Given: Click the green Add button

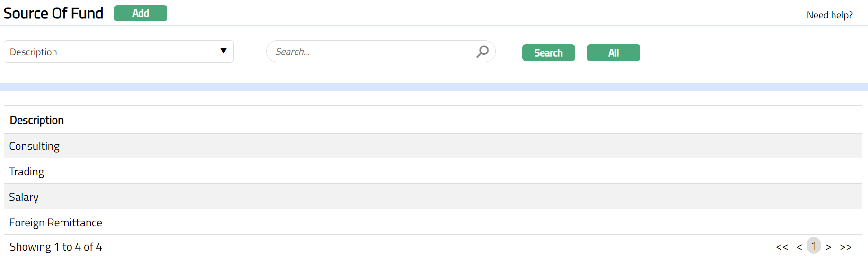Looking at the screenshot, I should point(140,13).
